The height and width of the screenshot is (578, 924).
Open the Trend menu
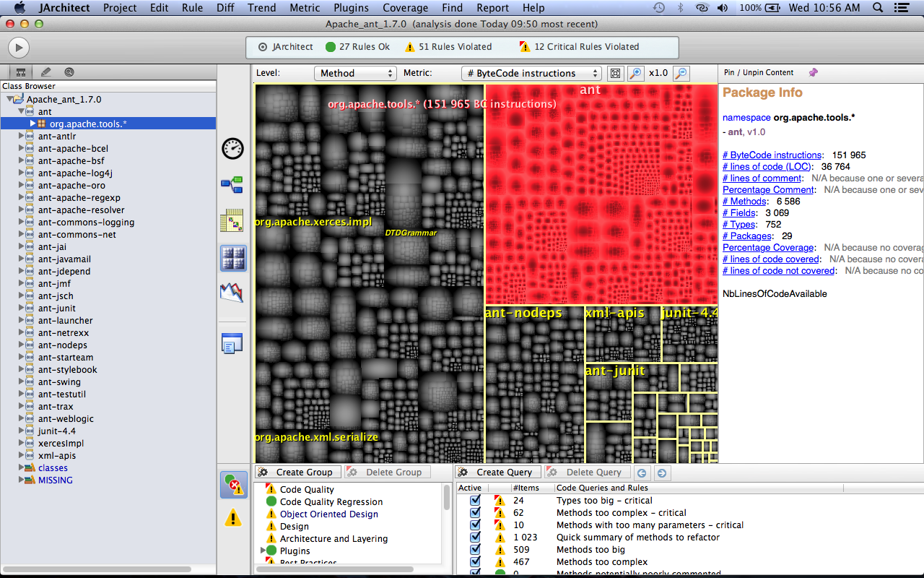261,8
